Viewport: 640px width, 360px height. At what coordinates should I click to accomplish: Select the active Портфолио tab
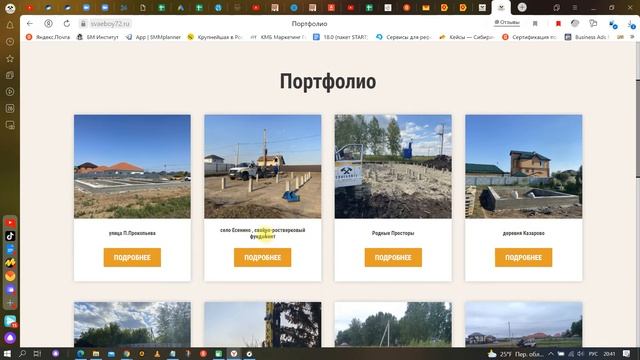pos(501,7)
